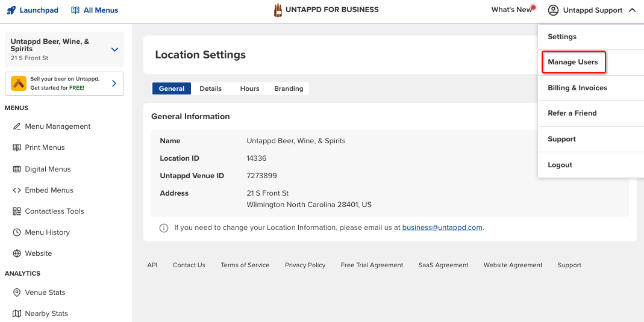Screen dimensions: 644x322
Task: Open SaaS Agreement footer link
Action: (443, 265)
